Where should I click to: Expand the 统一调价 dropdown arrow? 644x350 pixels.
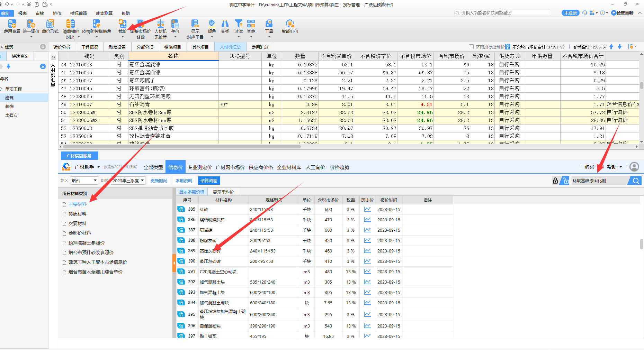(x=31, y=37)
